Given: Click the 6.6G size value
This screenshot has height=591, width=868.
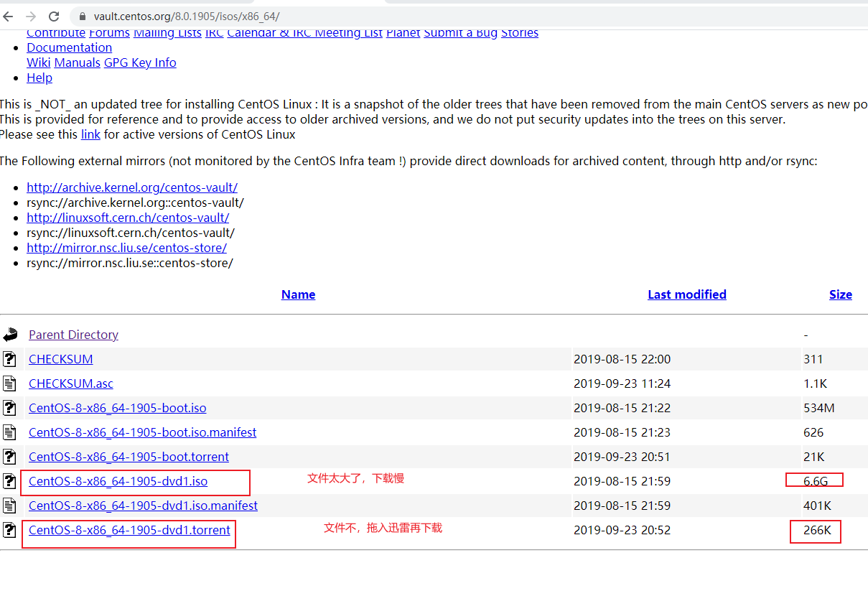Looking at the screenshot, I should pos(816,481).
